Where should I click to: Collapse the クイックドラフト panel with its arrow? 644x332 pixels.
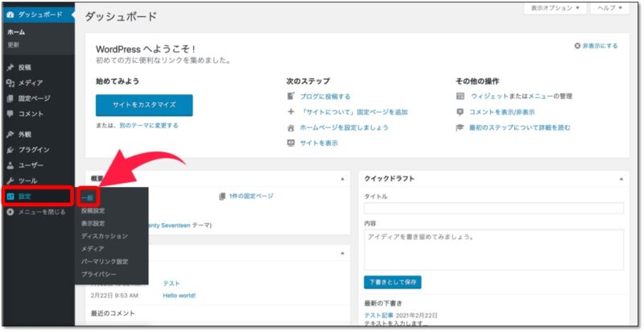tap(621, 179)
